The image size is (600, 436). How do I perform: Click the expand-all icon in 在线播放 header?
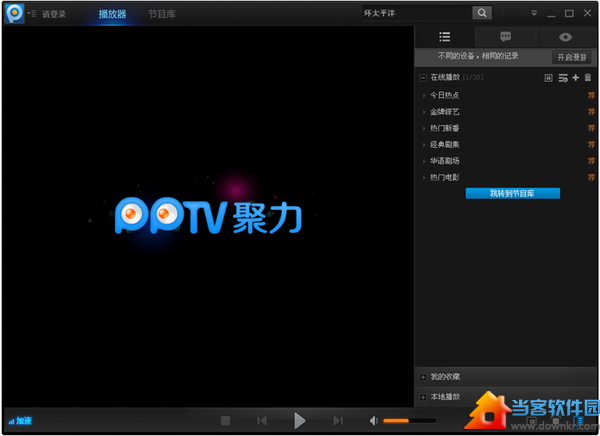pos(548,78)
